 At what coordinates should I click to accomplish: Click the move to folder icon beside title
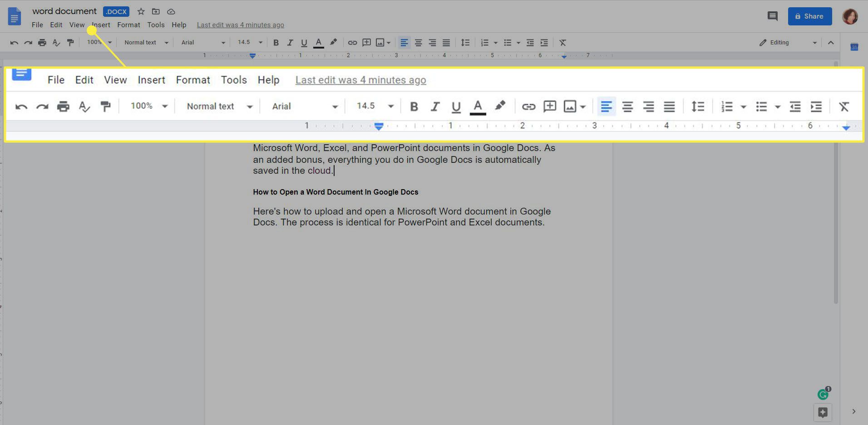[x=156, y=11]
